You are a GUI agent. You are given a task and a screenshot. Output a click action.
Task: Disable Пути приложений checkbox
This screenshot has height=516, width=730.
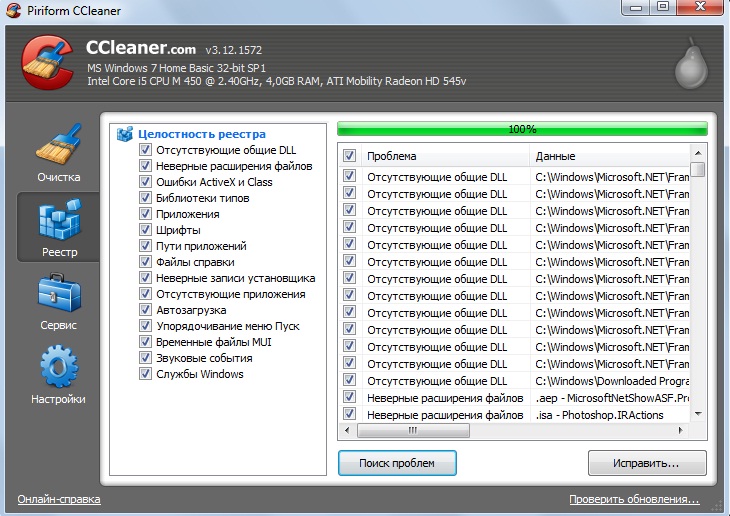tap(145, 246)
